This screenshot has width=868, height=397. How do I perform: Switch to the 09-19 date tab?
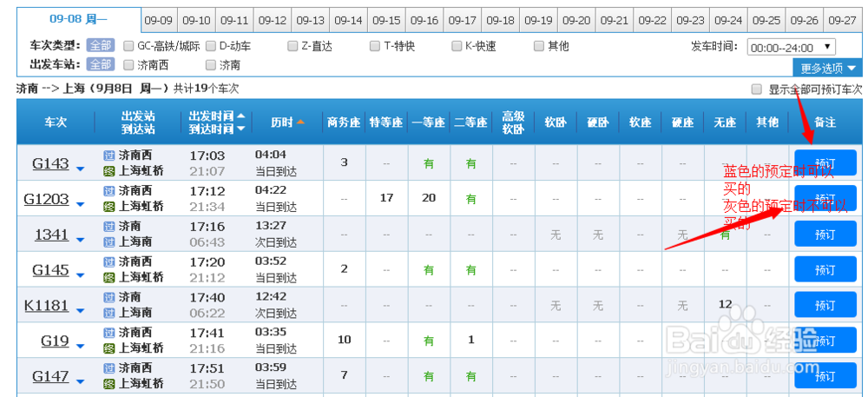(539, 21)
